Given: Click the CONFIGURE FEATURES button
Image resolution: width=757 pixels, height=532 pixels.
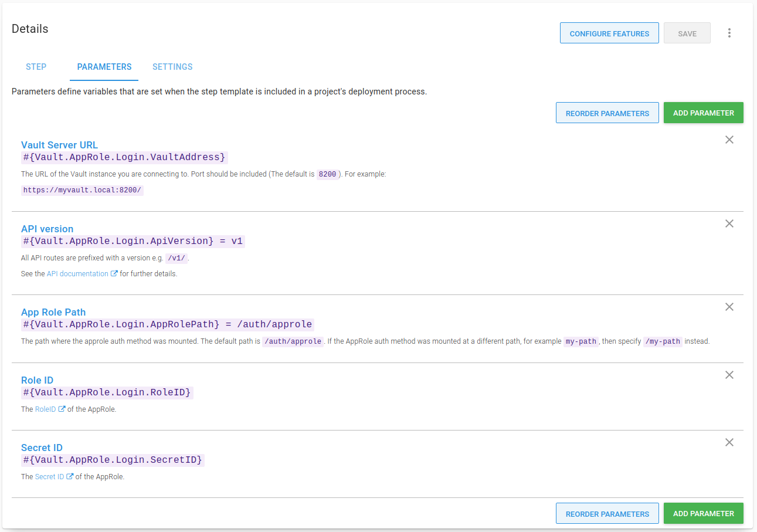Looking at the screenshot, I should pos(609,33).
